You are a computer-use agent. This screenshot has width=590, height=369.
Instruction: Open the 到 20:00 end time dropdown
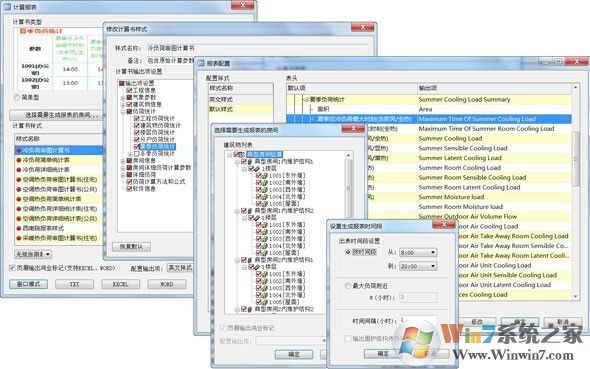click(x=433, y=266)
